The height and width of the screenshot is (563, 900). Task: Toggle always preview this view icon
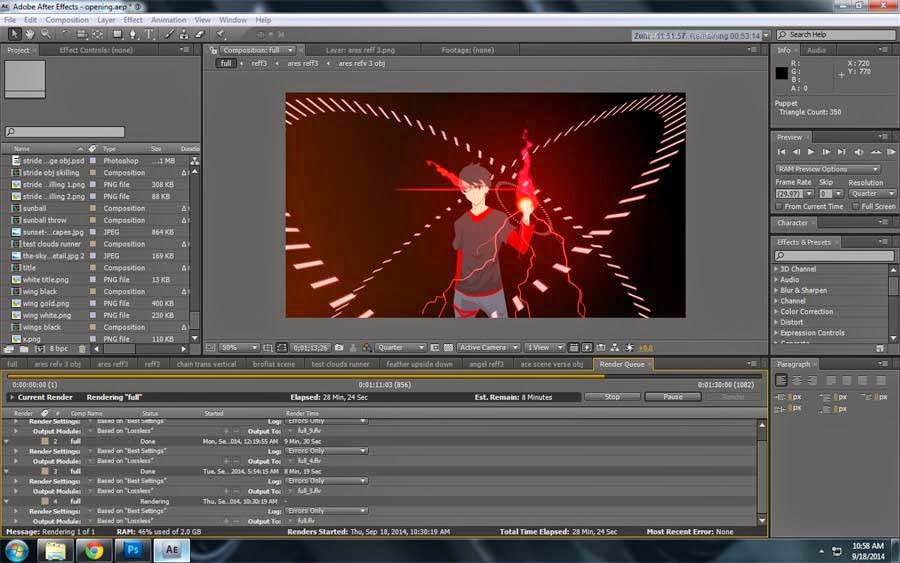click(x=211, y=348)
